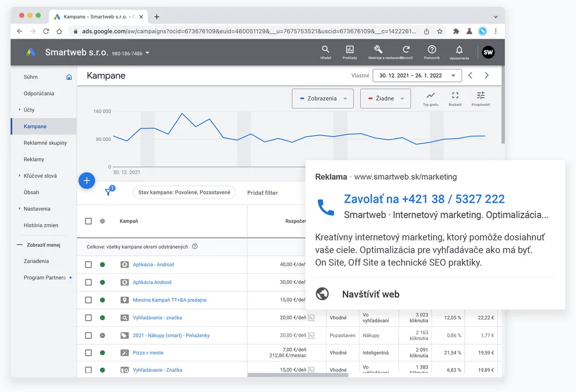The image size is (576, 392).
Task: Open Zariadenia in sidebar
Action: 36,261
